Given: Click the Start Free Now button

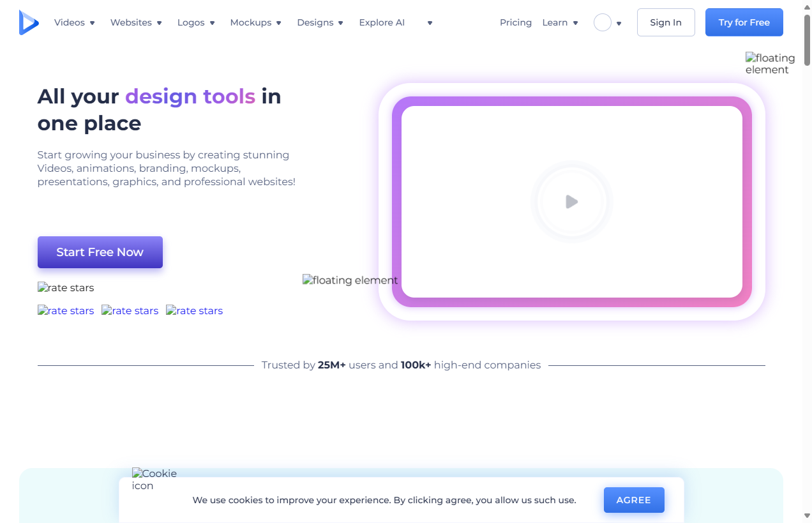Looking at the screenshot, I should (x=100, y=252).
